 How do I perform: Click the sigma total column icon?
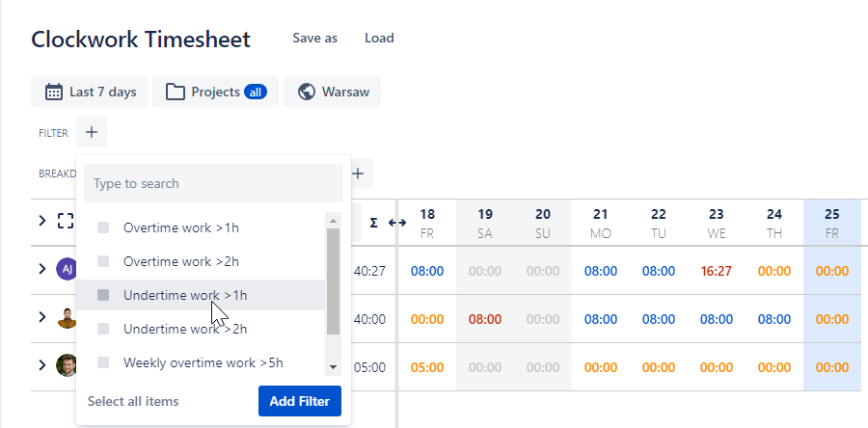(x=373, y=223)
